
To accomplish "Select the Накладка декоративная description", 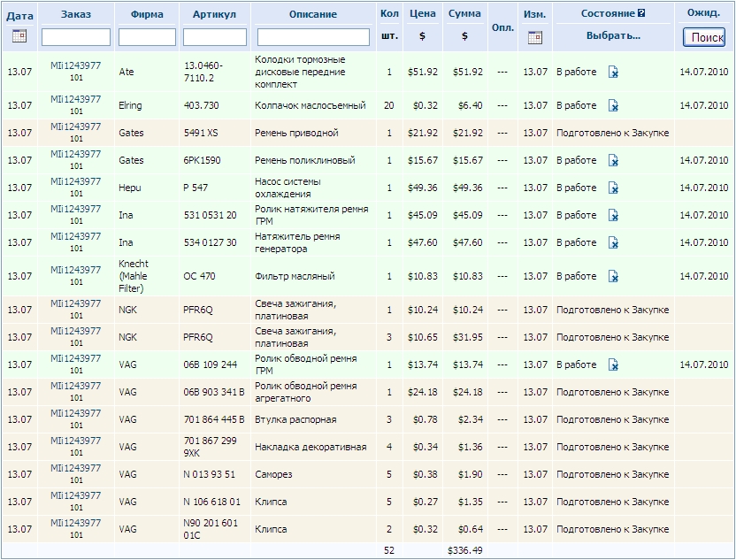I will coord(310,448).
